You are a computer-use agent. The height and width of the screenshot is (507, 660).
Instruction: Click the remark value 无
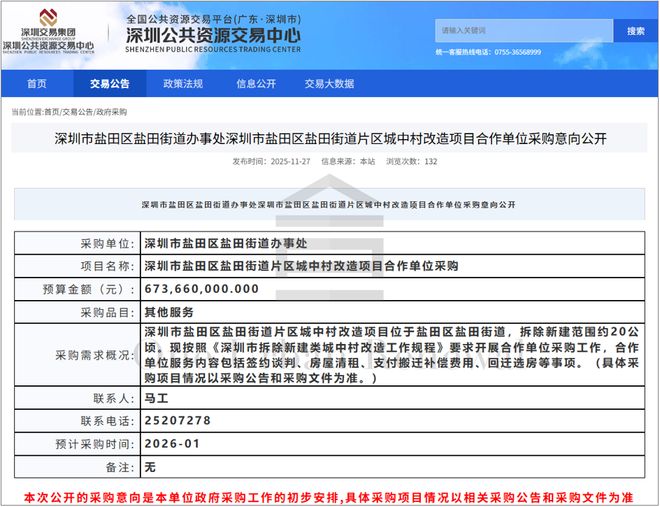[x=150, y=467]
